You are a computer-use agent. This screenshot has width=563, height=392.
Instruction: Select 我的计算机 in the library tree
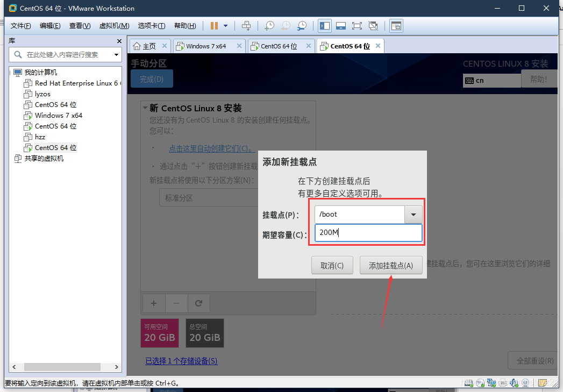(x=40, y=73)
